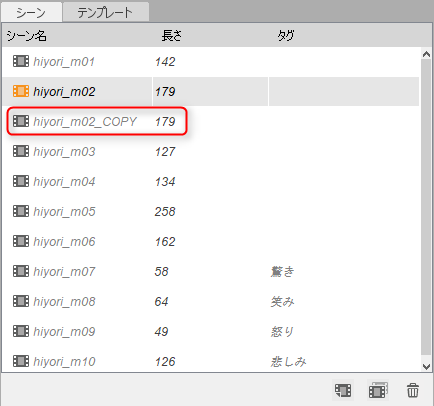
Task: Select the hiyori_m07 scene row
Action: (211, 271)
